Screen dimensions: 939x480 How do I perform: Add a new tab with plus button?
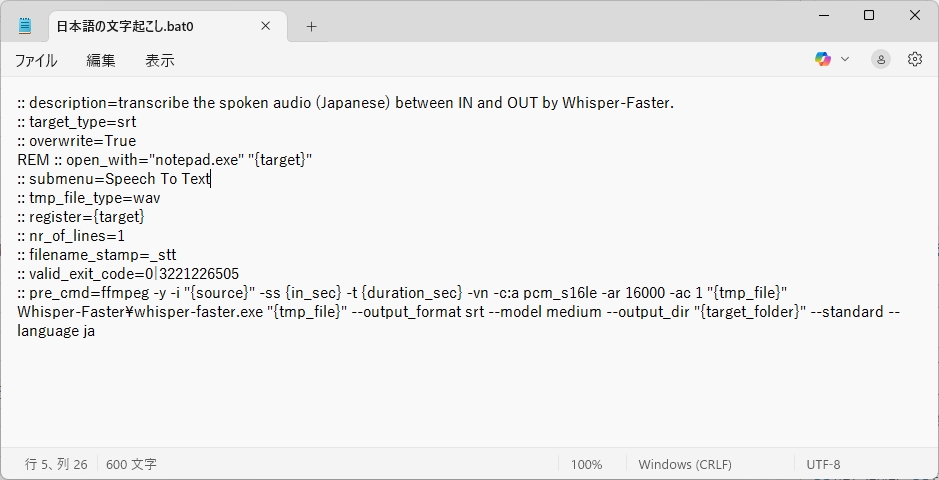pyautogui.click(x=311, y=26)
